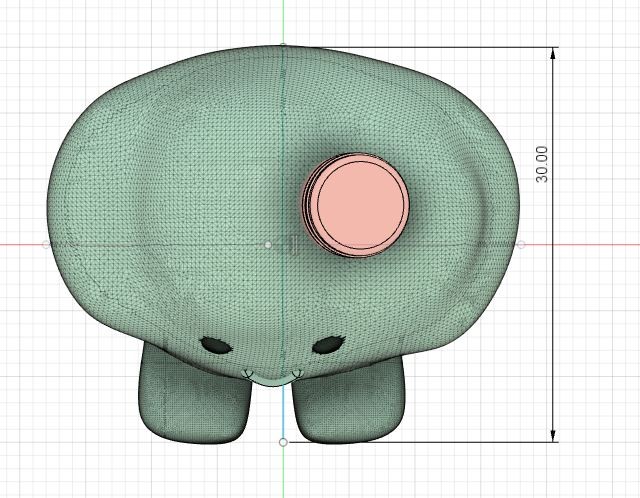The width and height of the screenshot is (640, 498).
Task: Select the bottom dimension extension line
Action: tap(420, 441)
